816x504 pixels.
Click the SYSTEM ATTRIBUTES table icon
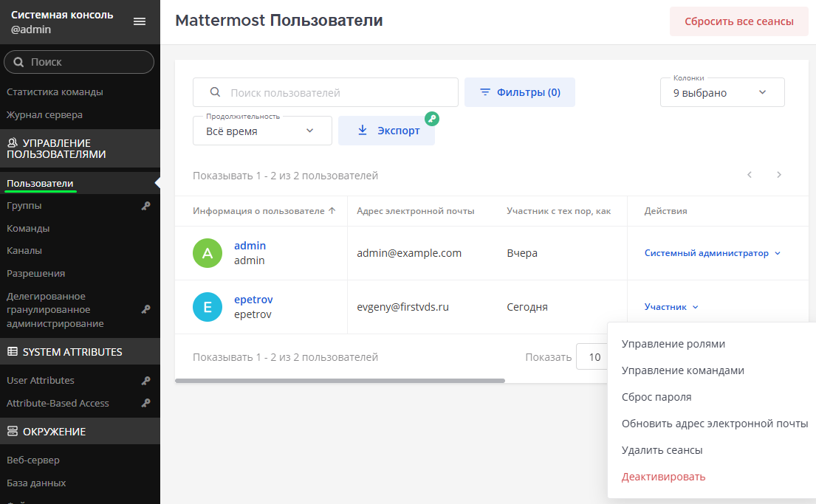pos(13,351)
